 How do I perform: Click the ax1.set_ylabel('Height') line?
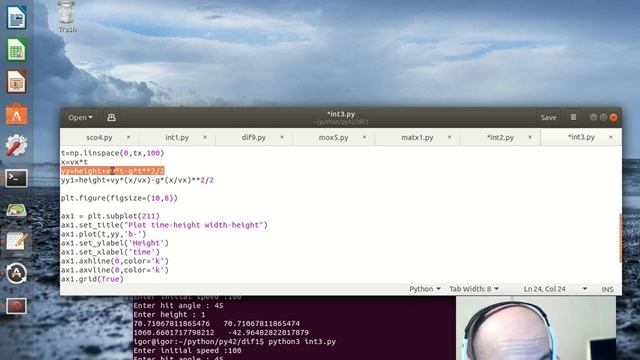[x=115, y=243]
